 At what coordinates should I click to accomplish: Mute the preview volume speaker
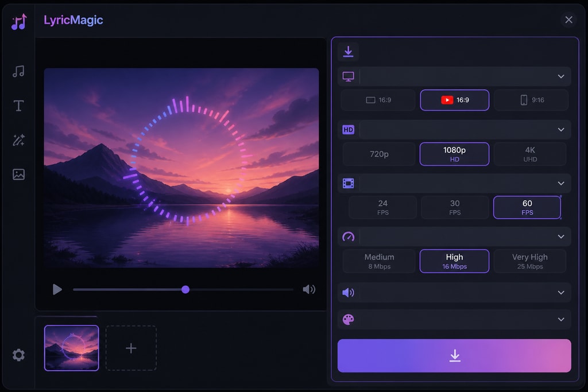click(308, 289)
